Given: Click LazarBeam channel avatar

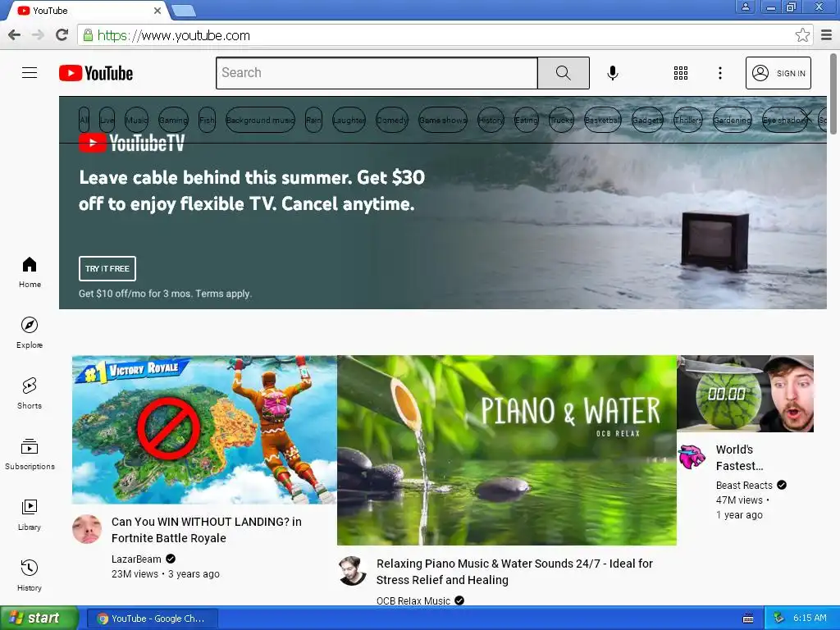Looking at the screenshot, I should click(87, 529).
